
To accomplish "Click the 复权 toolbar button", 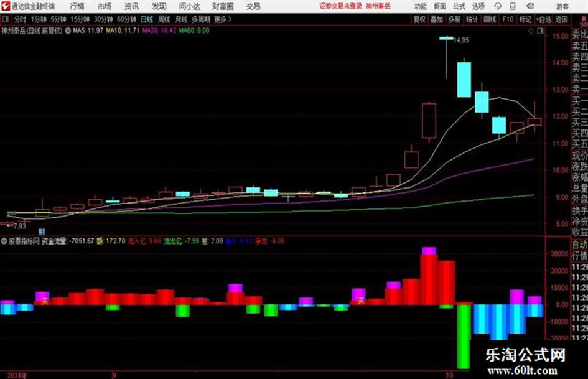I will (x=419, y=19).
